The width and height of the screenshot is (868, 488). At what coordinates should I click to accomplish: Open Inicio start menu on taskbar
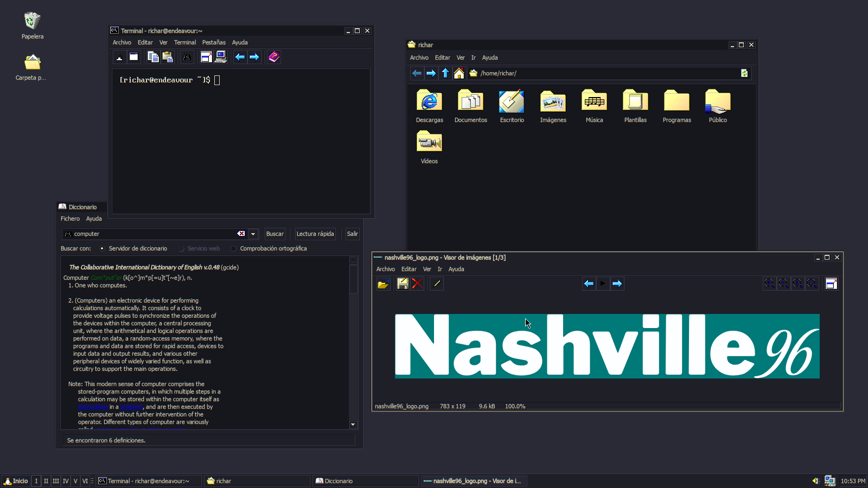16,481
